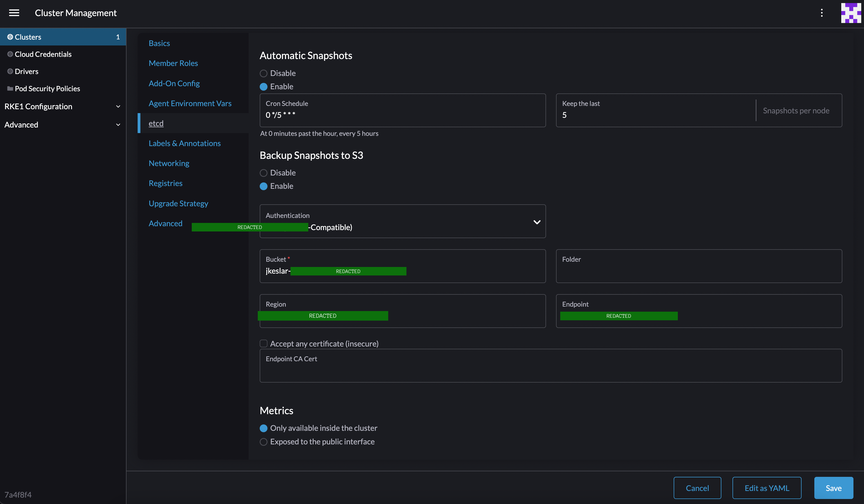Disable Automatic Snapshots
Image resolution: width=864 pixels, height=504 pixels.
click(x=263, y=73)
